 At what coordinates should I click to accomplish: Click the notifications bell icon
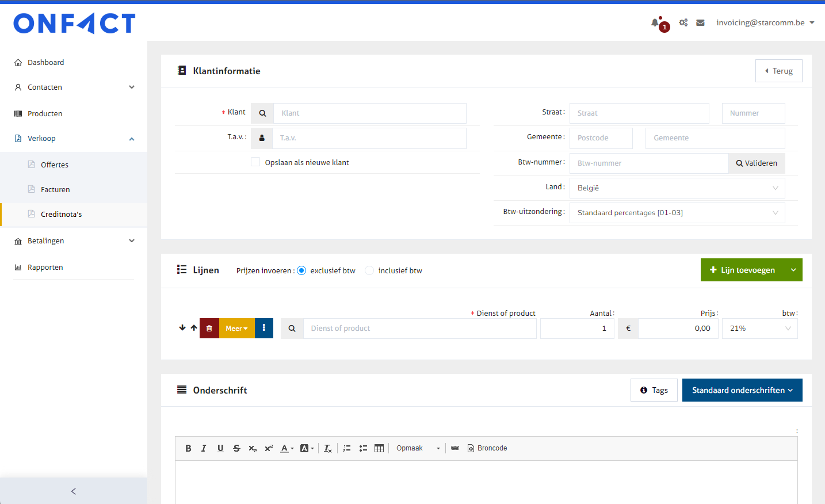pyautogui.click(x=655, y=23)
